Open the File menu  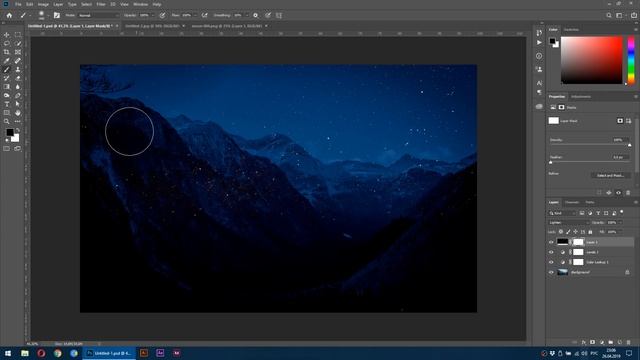coord(18,4)
